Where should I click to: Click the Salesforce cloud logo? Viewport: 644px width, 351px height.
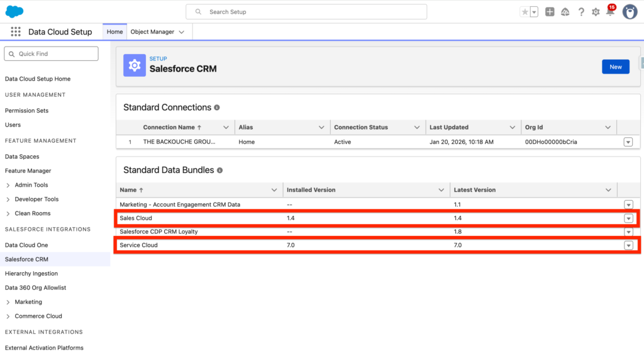coord(14,11)
